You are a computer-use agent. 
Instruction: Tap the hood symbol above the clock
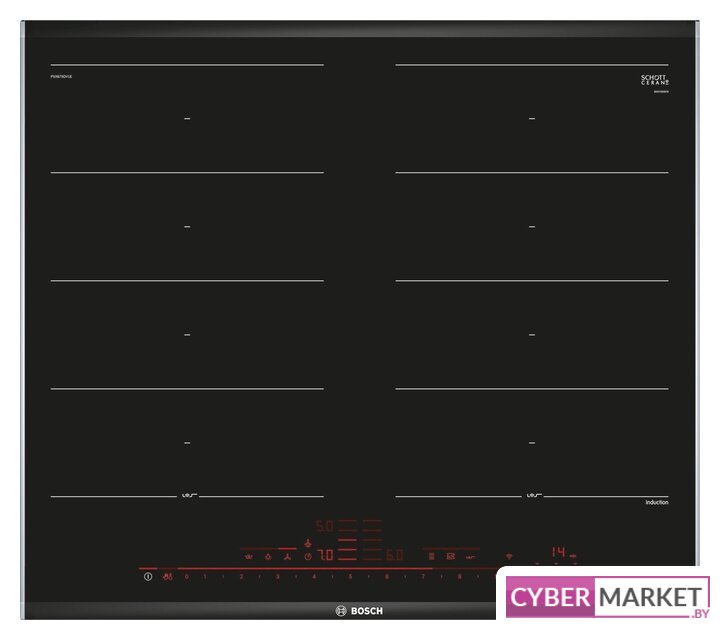[x=308, y=543]
